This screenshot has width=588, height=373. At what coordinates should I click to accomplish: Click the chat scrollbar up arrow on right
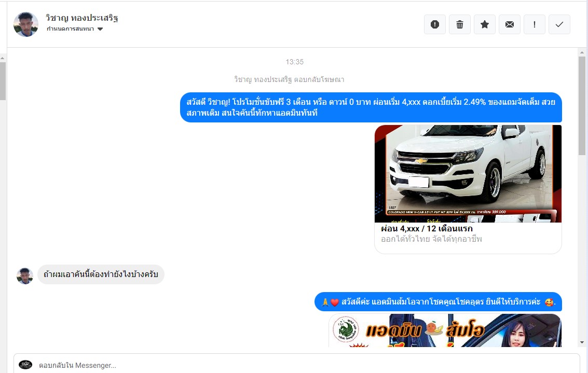click(582, 52)
